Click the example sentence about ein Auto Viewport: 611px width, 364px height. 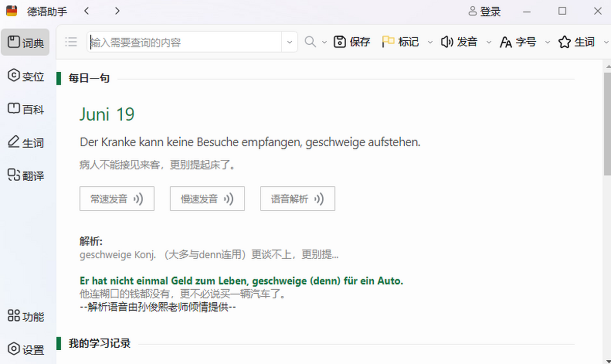[x=241, y=281]
